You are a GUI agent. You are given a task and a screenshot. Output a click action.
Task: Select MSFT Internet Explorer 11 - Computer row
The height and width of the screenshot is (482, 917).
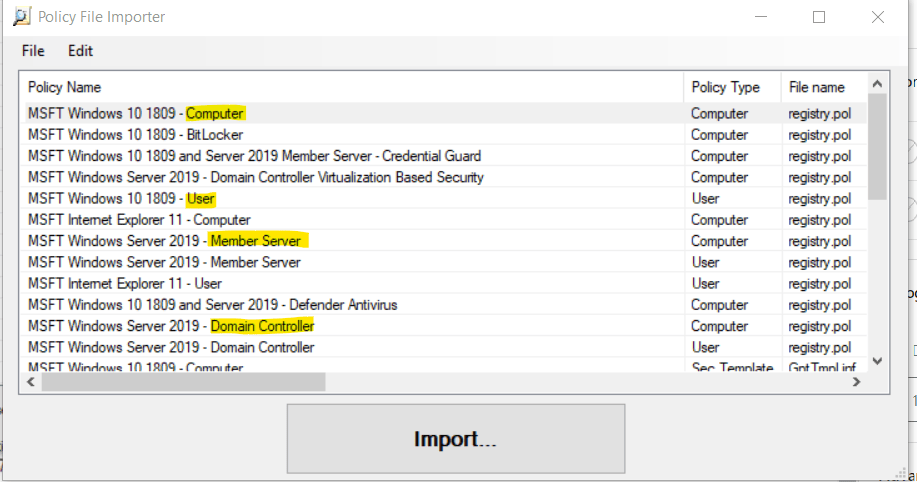coord(139,220)
